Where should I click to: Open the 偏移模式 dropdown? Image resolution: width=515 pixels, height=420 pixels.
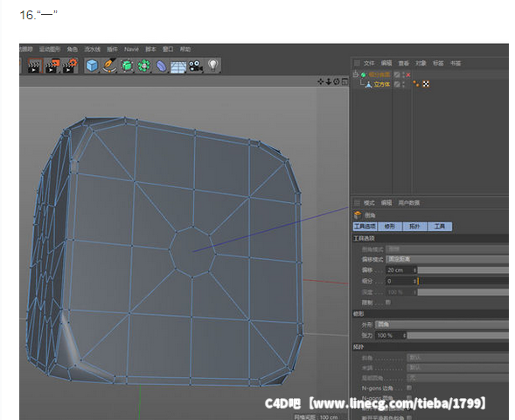[447, 259]
